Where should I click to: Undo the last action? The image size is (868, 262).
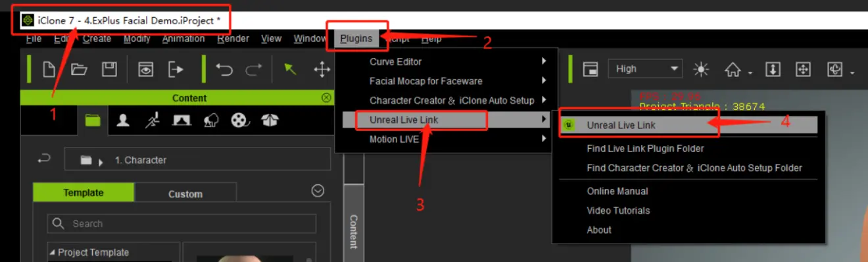click(x=224, y=69)
